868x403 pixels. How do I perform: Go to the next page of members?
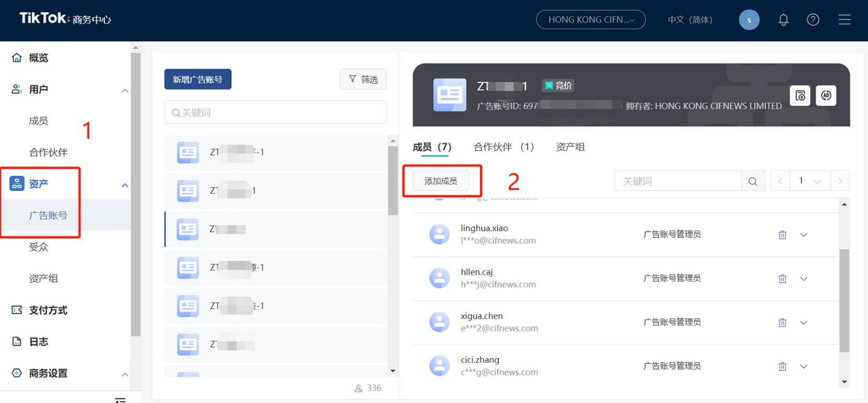tap(840, 181)
